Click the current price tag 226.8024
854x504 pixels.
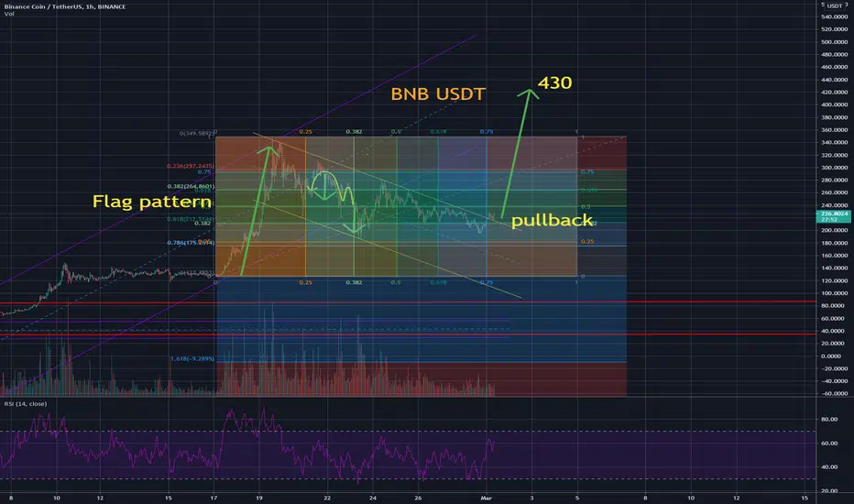click(833, 215)
